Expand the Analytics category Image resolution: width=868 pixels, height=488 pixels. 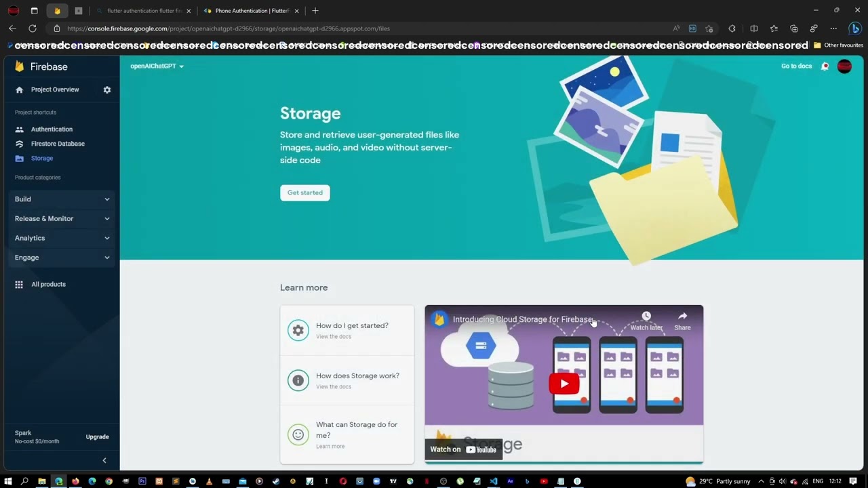(x=62, y=239)
